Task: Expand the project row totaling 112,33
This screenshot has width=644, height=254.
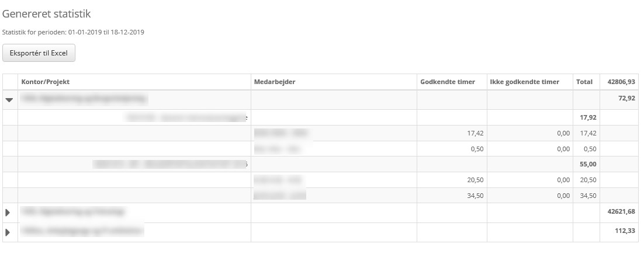Action: click(x=8, y=232)
